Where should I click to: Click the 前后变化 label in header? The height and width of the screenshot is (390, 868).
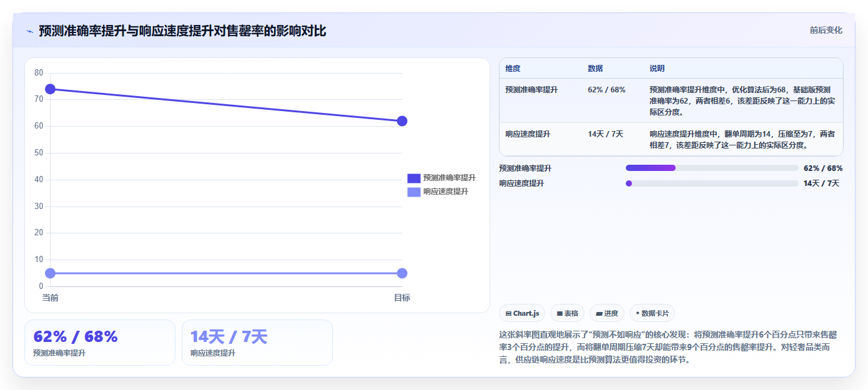(x=826, y=30)
